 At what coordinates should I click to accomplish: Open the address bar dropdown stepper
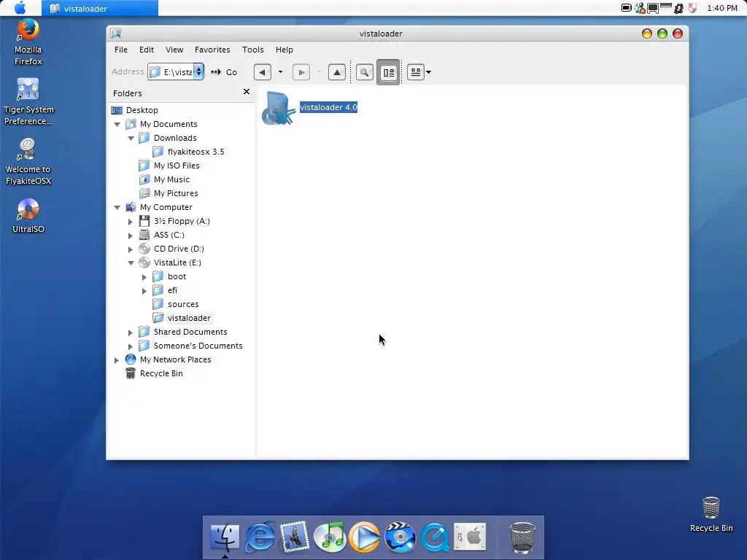coord(198,72)
